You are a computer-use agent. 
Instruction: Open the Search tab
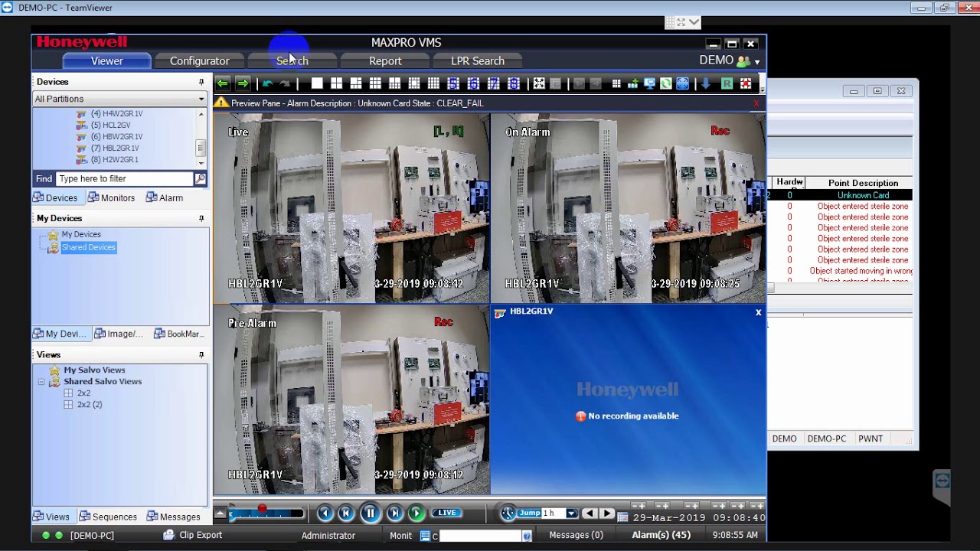point(292,60)
